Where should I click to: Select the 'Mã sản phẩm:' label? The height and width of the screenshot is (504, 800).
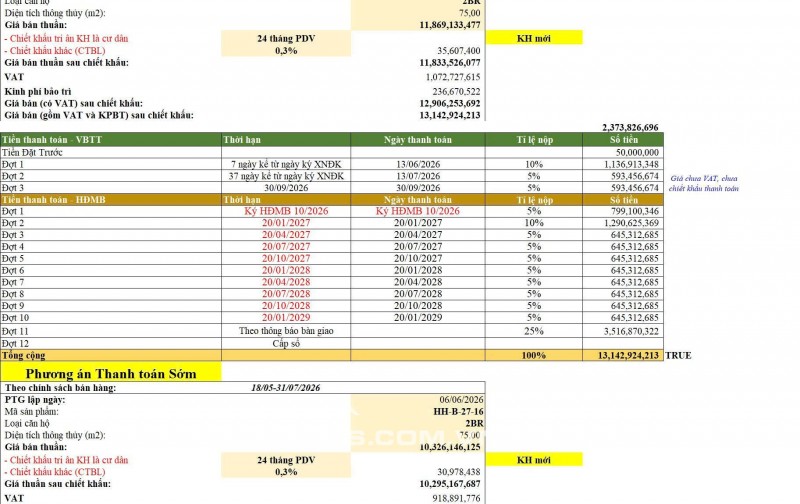click(x=32, y=412)
